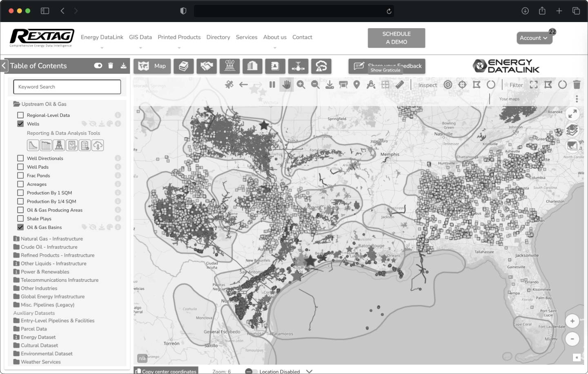Viewport: 588px width, 374px height.
Task: Click the map zoom-in plus button
Action: (x=572, y=321)
